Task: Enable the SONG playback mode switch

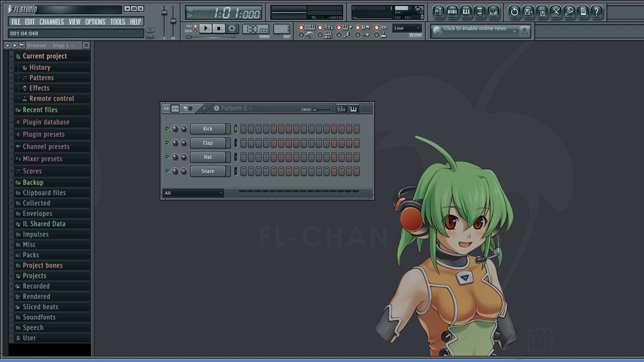Action: click(195, 32)
